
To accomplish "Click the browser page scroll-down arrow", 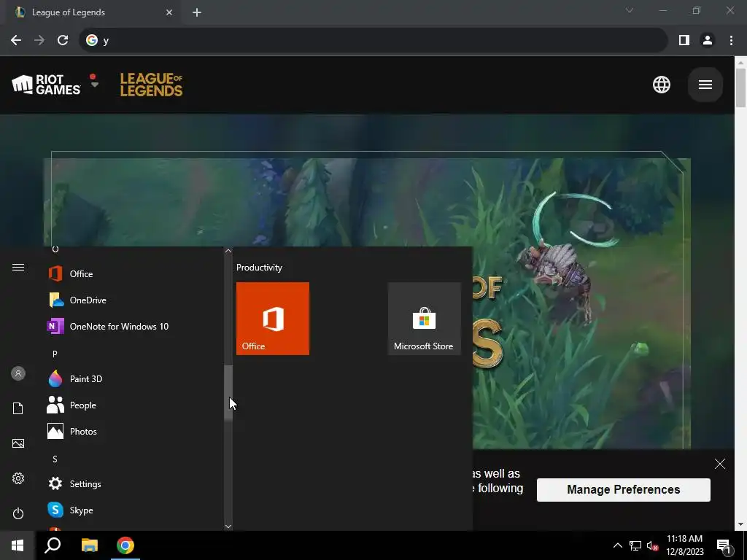I will point(741,525).
